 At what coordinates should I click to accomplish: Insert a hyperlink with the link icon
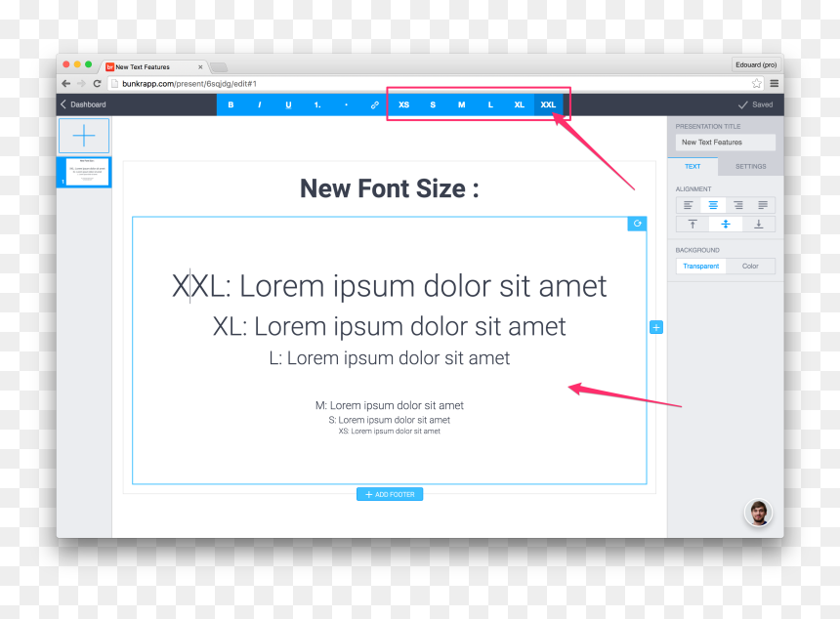pos(375,104)
